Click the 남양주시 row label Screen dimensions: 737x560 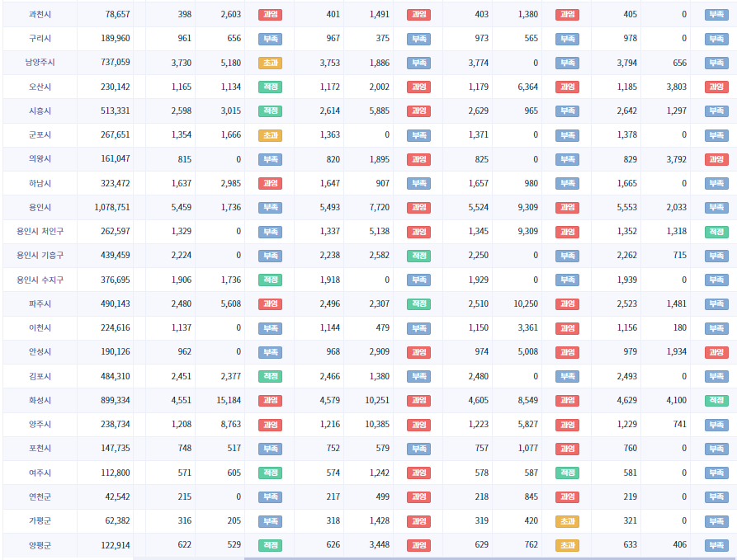[40, 63]
